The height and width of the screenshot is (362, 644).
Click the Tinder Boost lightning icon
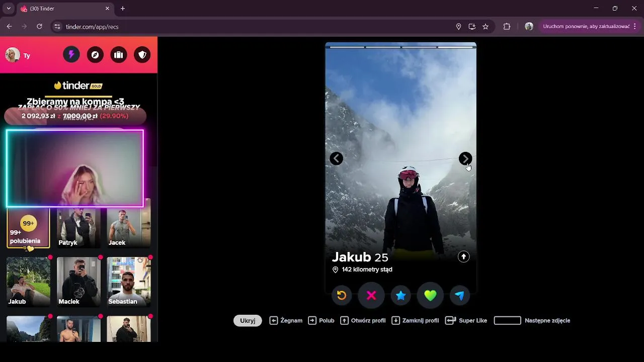click(71, 55)
